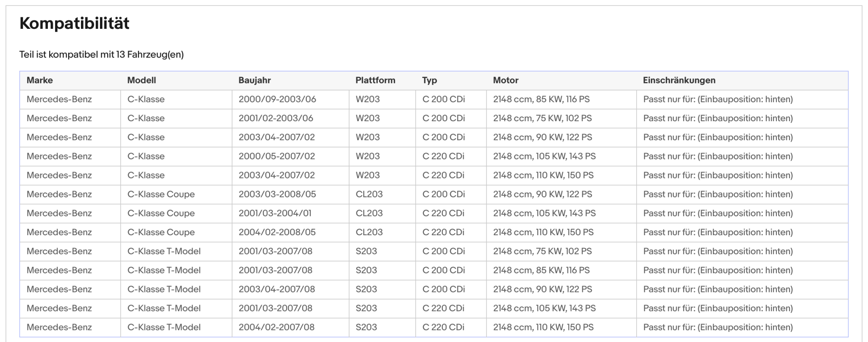Click "2148 ccm, 85 KW, 116 PS" in C-Klasse T-Model row
868x342 pixels.
541,270
